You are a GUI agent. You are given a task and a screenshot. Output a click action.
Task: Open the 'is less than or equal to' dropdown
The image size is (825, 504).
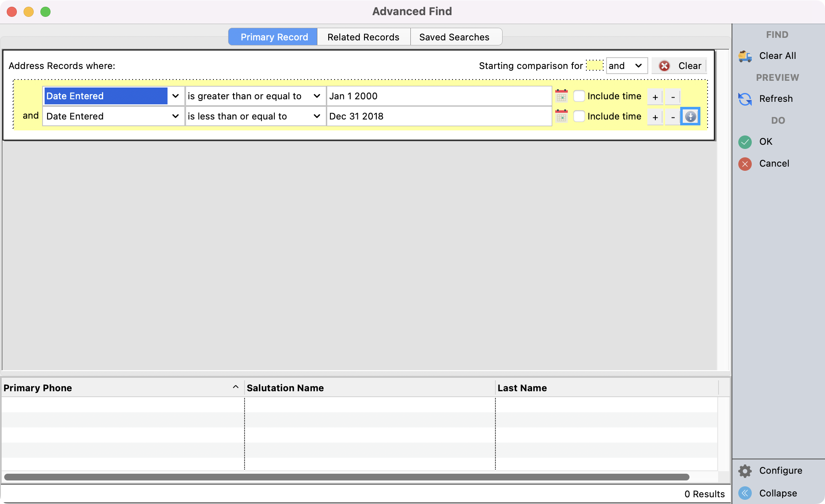pyautogui.click(x=317, y=116)
